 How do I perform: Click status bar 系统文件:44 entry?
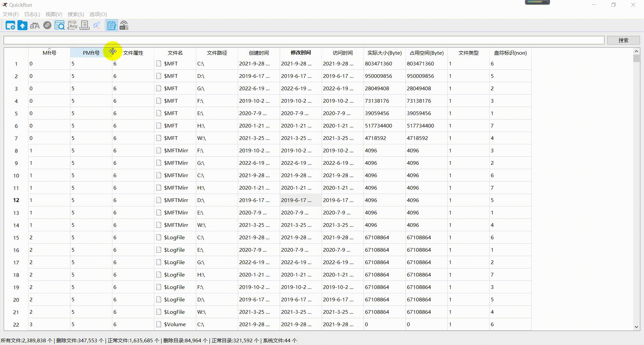point(280,340)
